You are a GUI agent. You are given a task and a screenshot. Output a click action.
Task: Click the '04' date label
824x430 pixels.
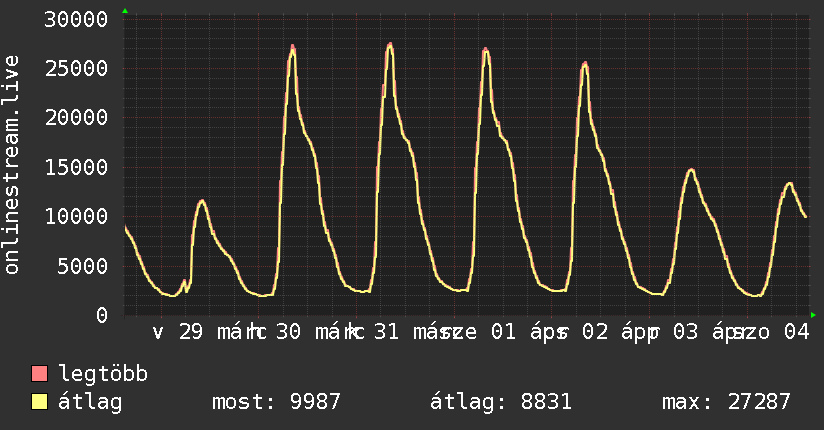point(796,332)
